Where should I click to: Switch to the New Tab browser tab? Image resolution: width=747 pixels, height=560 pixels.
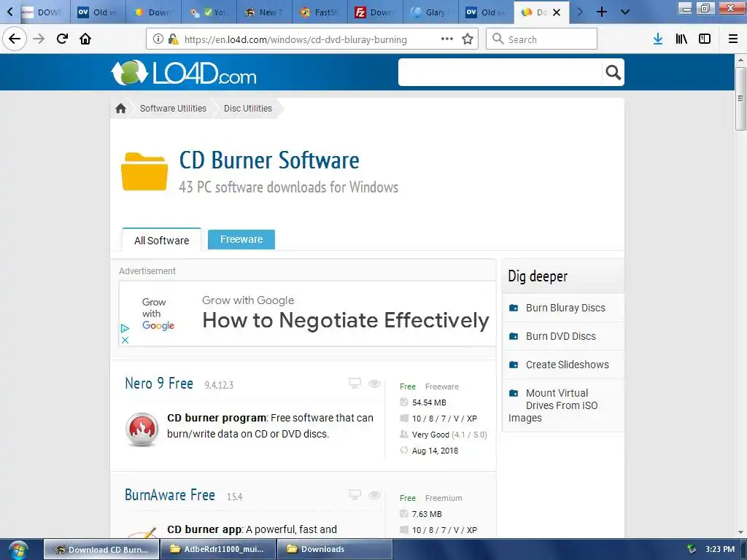pyautogui.click(x=264, y=12)
